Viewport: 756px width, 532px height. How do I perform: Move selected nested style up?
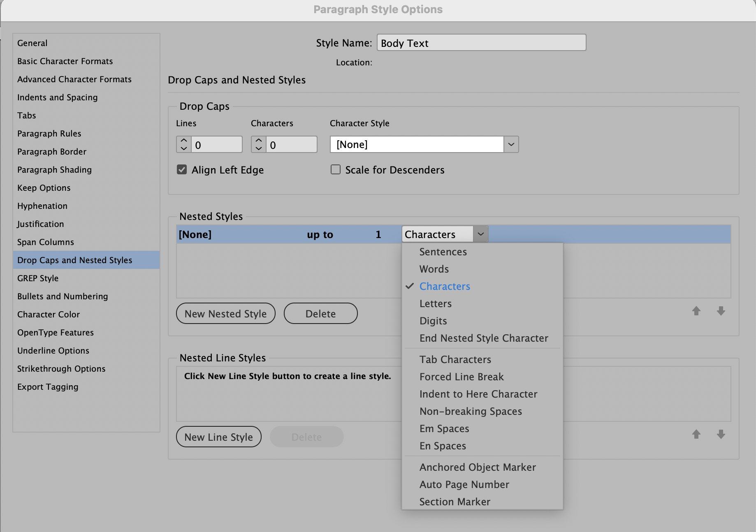point(696,311)
